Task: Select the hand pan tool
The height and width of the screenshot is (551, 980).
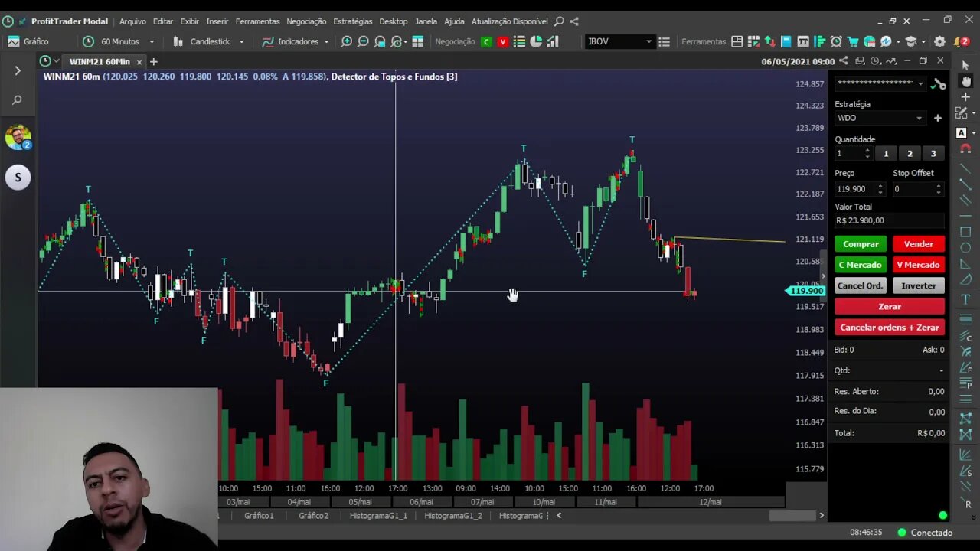Action: 965,81
